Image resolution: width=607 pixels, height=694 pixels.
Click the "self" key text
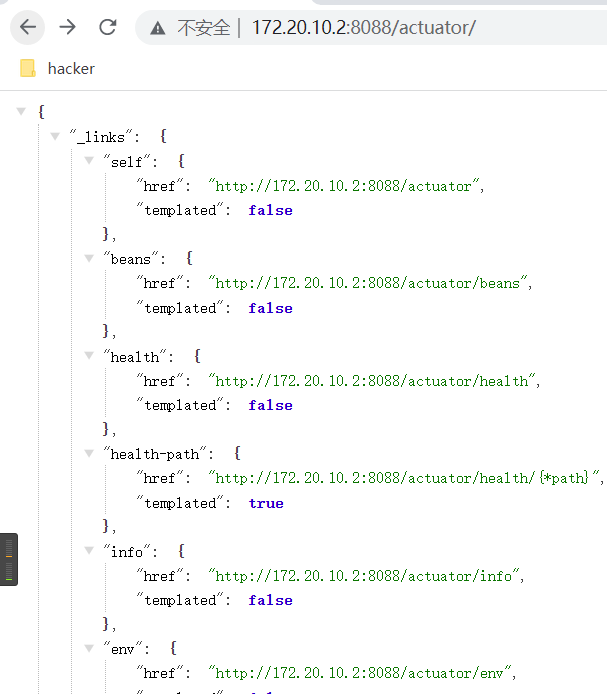point(126,162)
